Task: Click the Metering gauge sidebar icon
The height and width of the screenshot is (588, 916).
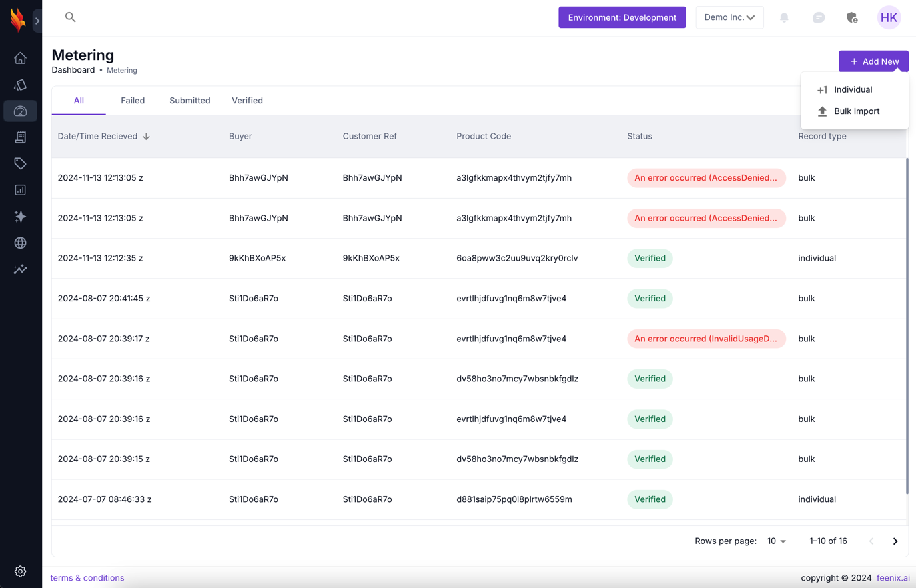Action: pos(20,111)
